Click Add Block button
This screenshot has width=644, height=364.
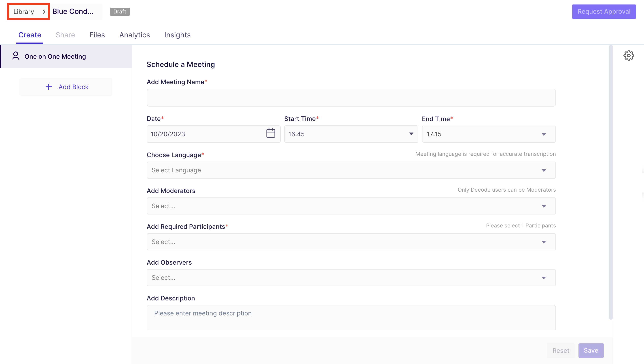point(66,87)
